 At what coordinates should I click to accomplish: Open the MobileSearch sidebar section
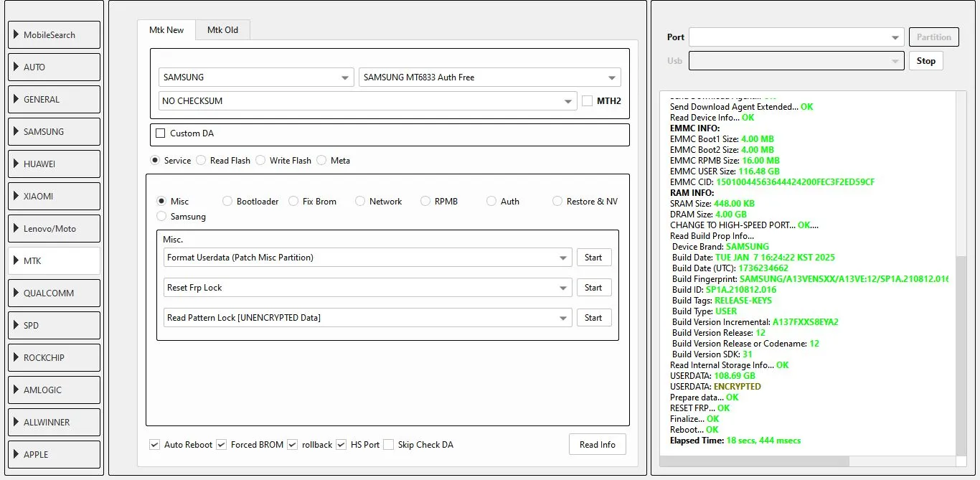pyautogui.click(x=54, y=34)
